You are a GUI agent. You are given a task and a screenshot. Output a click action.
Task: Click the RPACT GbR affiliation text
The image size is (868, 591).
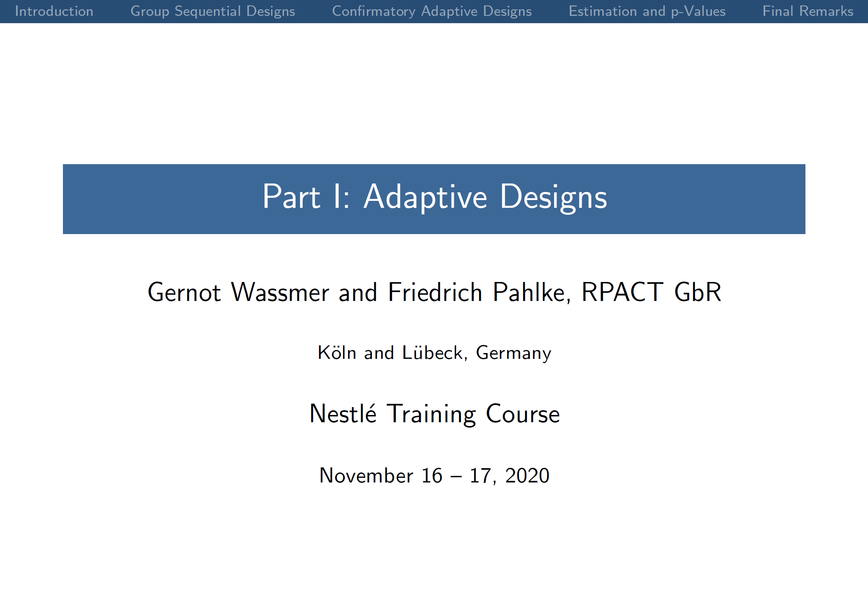coord(651,292)
